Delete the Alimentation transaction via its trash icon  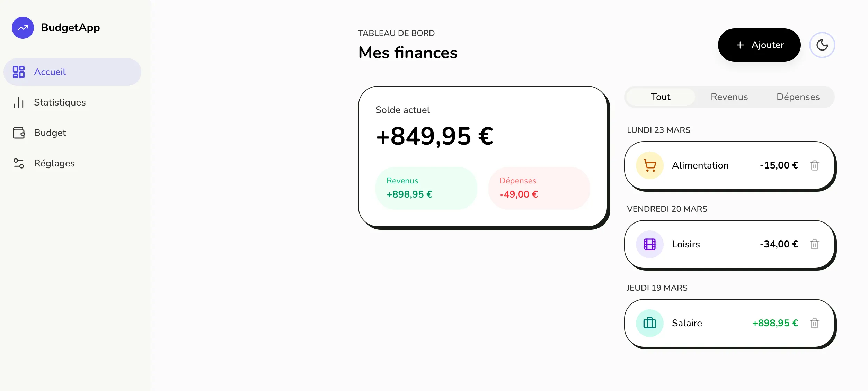pyautogui.click(x=814, y=165)
